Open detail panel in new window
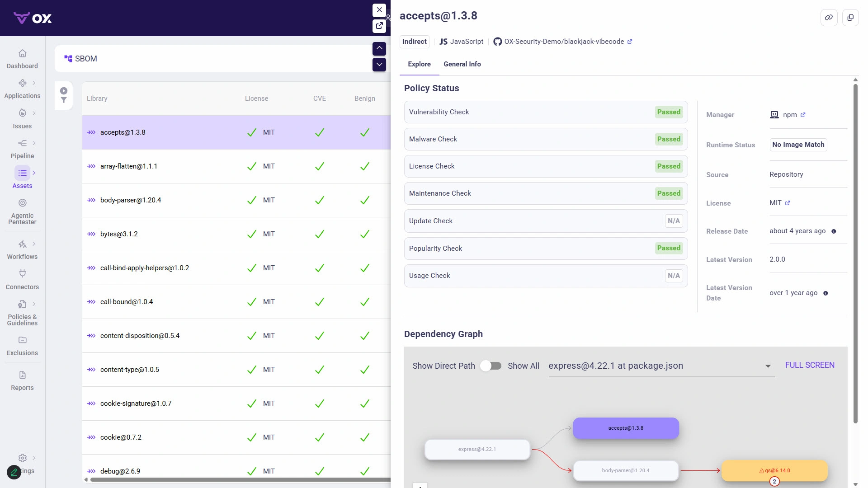868x488 pixels. point(379,26)
